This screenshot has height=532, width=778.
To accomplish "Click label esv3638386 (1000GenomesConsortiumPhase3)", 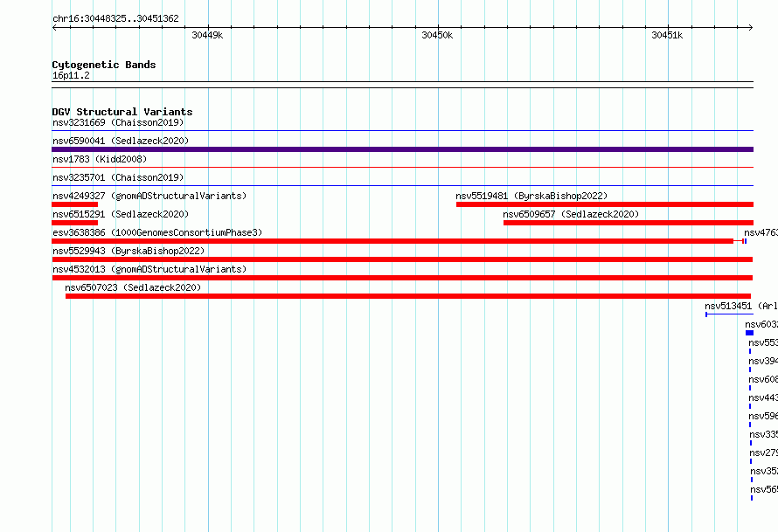I will (x=157, y=232).
